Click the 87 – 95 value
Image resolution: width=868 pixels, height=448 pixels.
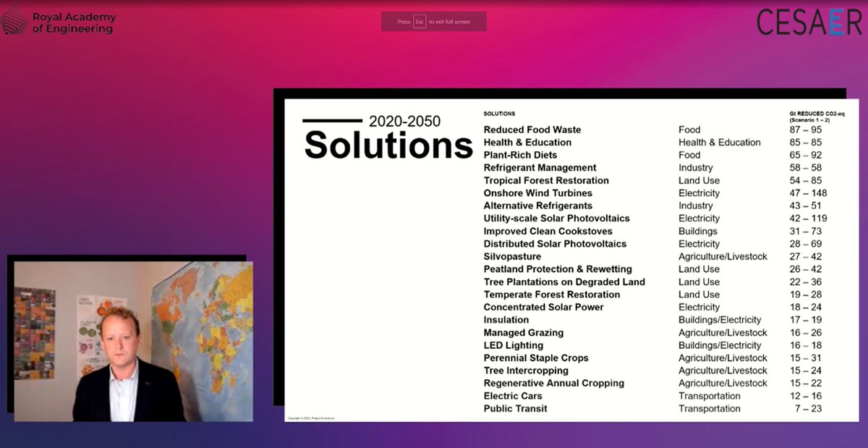pos(806,130)
